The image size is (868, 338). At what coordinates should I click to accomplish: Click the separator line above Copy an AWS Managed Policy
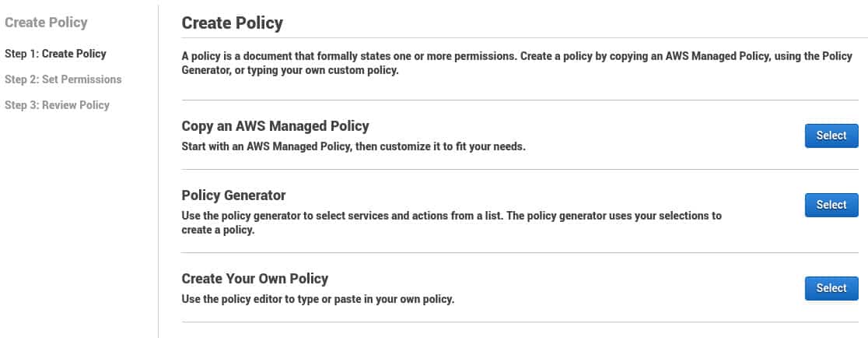click(520, 100)
